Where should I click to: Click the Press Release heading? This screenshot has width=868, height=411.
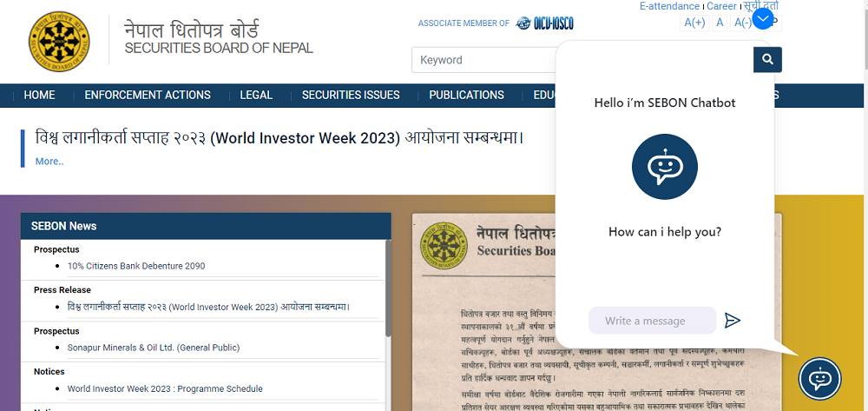(x=62, y=289)
